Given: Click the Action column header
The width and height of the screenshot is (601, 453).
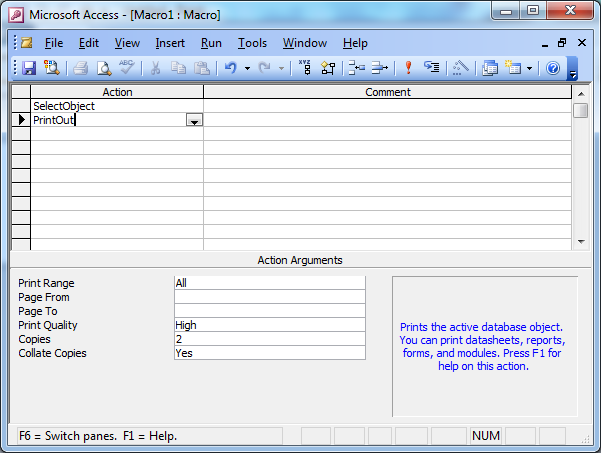Looking at the screenshot, I should (117, 92).
